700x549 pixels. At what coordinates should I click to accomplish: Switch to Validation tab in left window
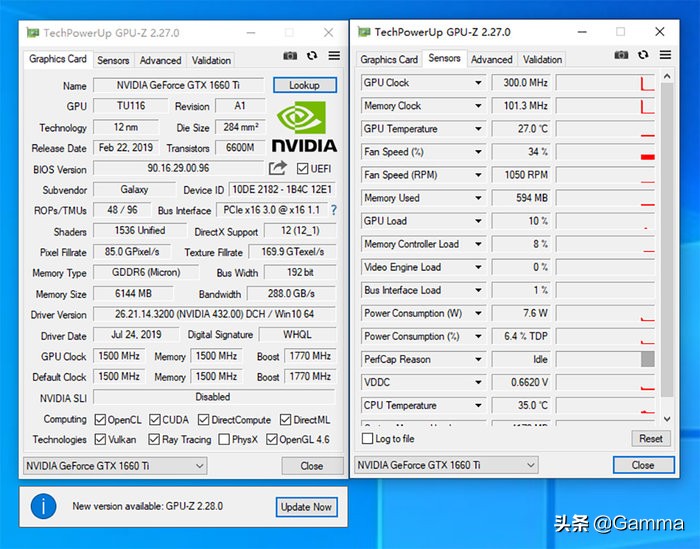(x=211, y=60)
